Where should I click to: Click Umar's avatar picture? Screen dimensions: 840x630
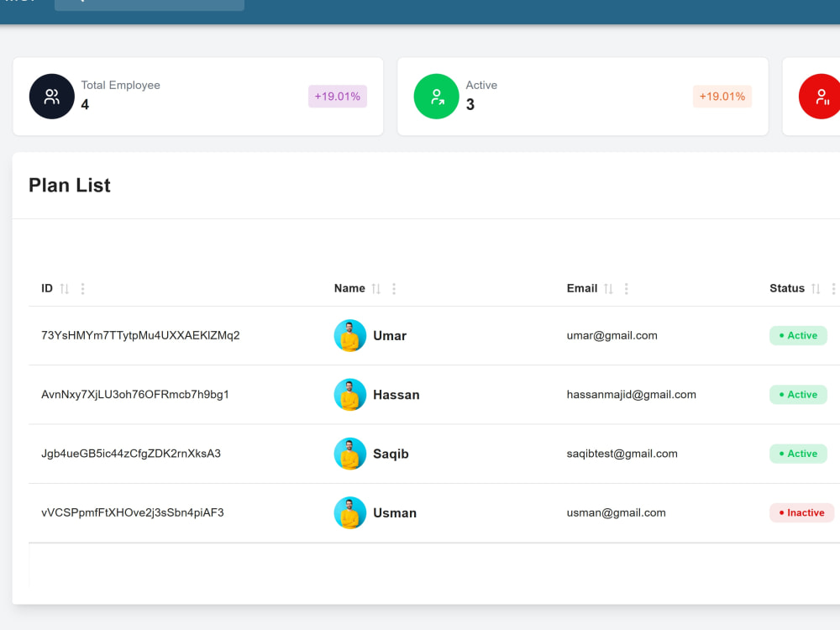[x=349, y=336]
